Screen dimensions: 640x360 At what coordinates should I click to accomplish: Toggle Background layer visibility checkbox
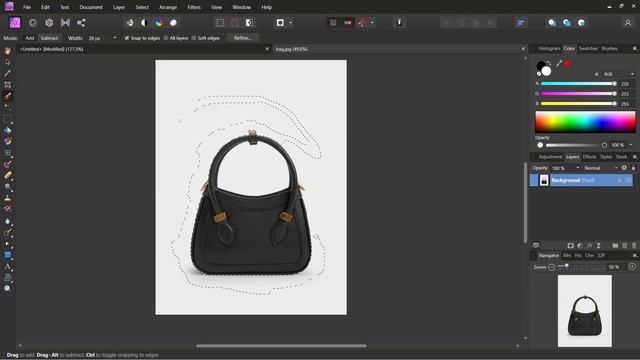[629, 180]
